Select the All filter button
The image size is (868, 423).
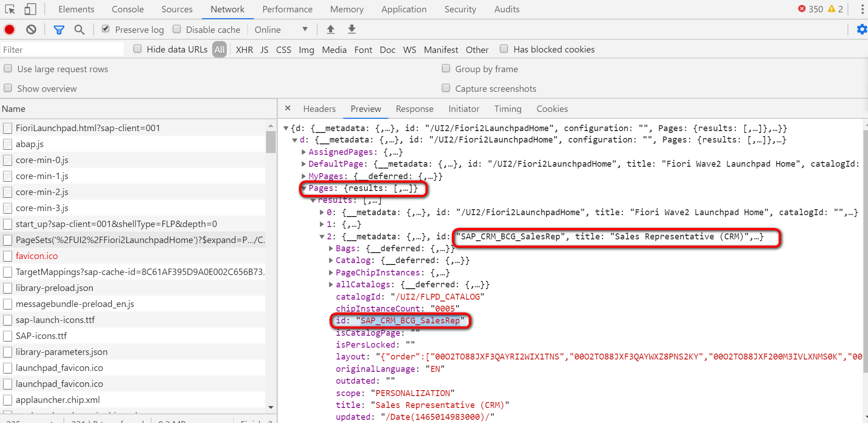click(220, 50)
